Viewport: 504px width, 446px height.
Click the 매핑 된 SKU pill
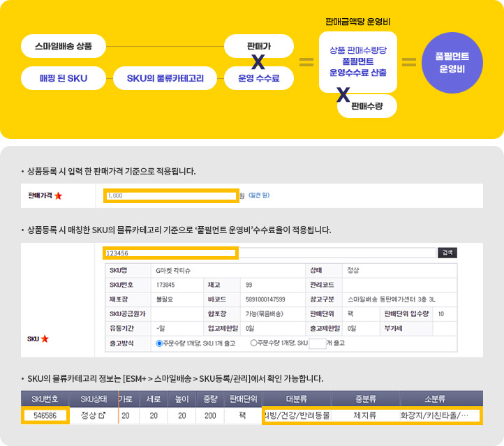coord(64,78)
